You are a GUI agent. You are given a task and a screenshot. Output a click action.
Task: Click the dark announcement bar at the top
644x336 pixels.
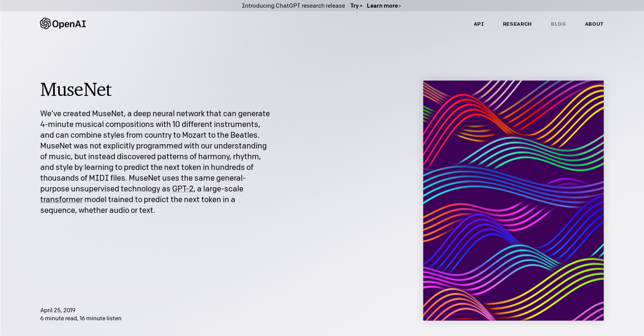(168, 6)
